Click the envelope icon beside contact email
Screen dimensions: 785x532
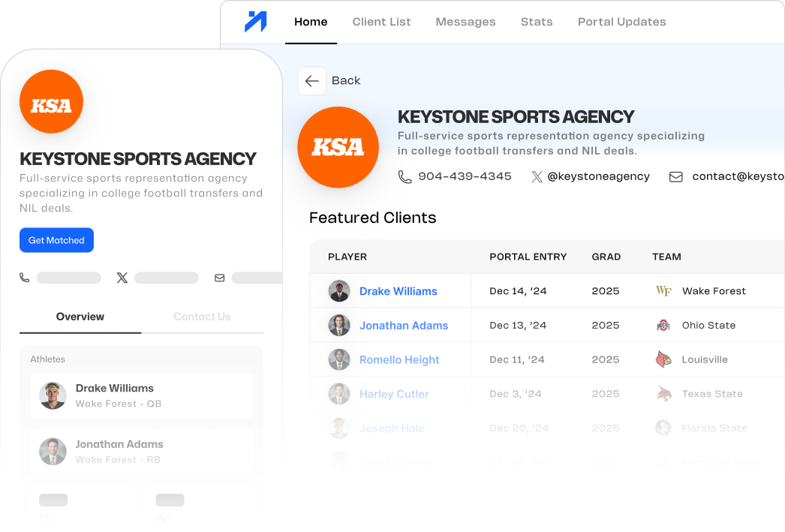tap(675, 177)
